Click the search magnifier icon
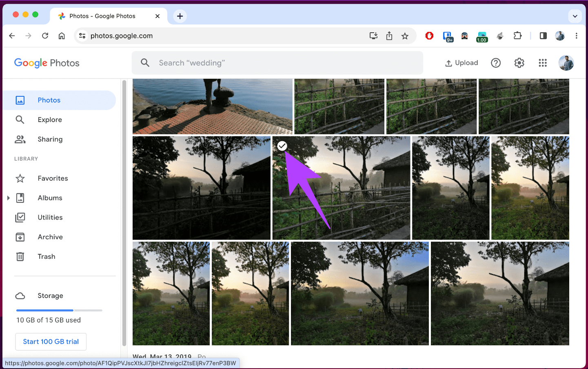This screenshot has width=588, height=369. (145, 63)
